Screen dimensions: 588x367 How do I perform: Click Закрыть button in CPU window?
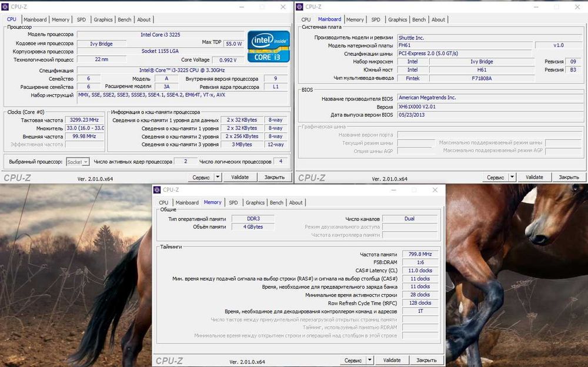[275, 177]
